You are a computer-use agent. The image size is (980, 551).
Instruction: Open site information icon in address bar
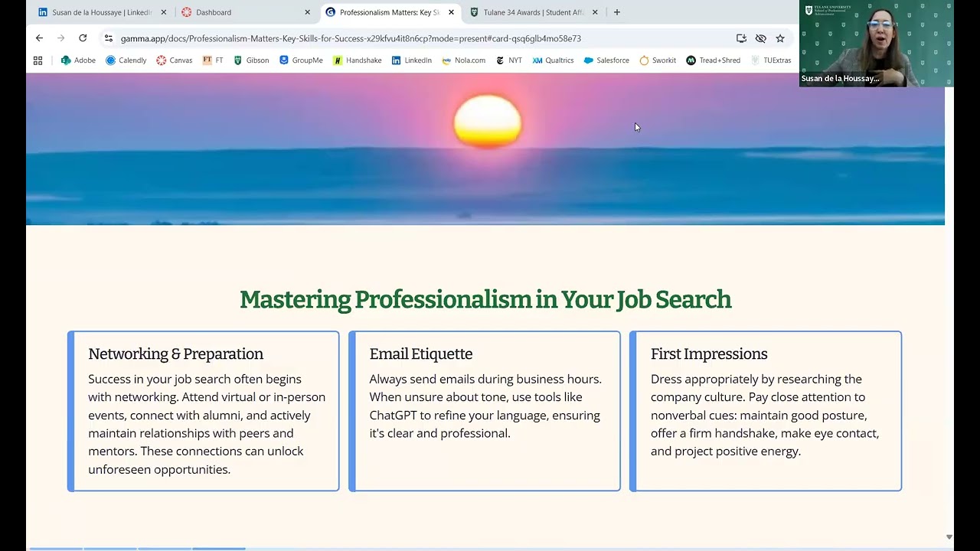pos(109,38)
